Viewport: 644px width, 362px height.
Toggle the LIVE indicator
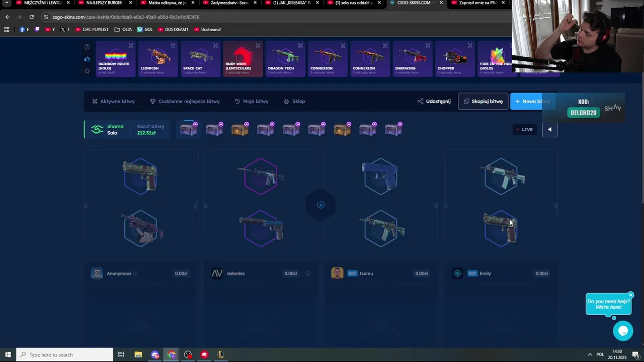(524, 129)
